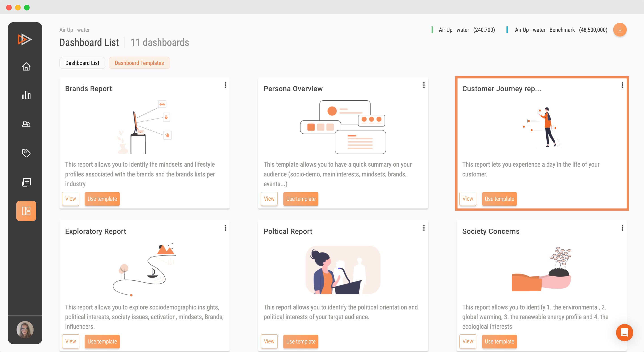Switch to Dashboard Templates tab

click(139, 63)
